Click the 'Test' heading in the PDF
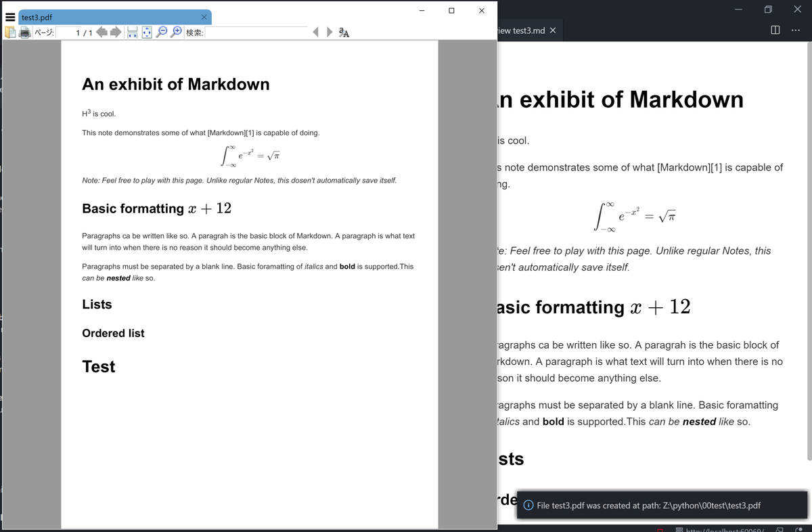The height and width of the screenshot is (532, 812). point(99,367)
